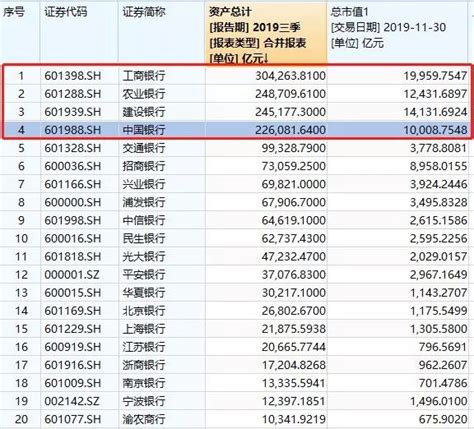
Task: Click the 华夏银行 name cell
Action: [x=144, y=292]
